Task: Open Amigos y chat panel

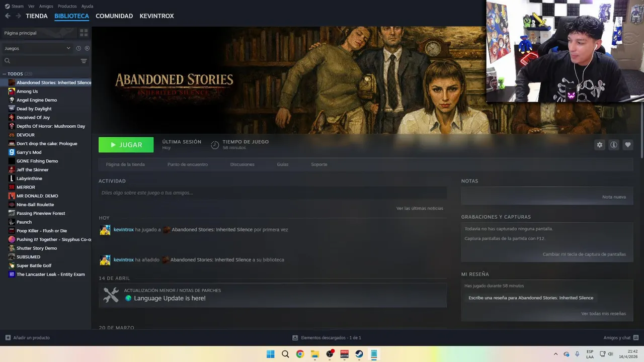Action: pyautogui.click(x=621, y=338)
